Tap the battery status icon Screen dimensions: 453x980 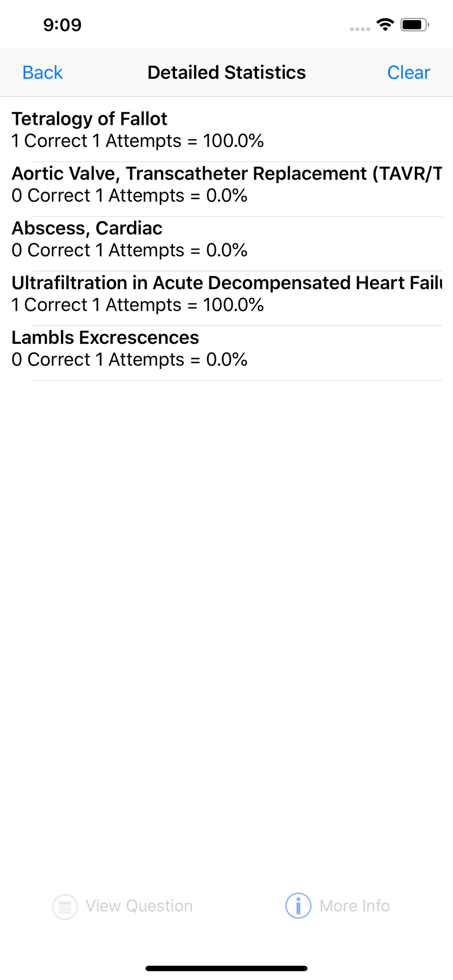coord(415,24)
